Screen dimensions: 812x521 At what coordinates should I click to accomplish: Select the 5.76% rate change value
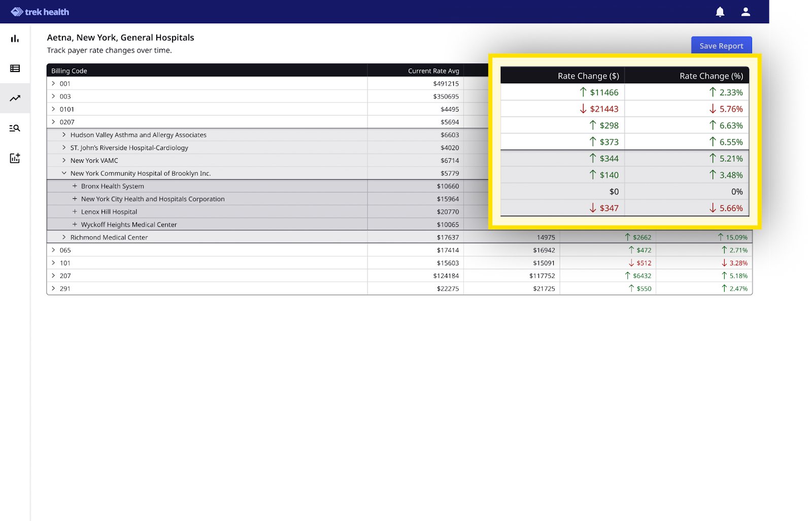pos(726,109)
